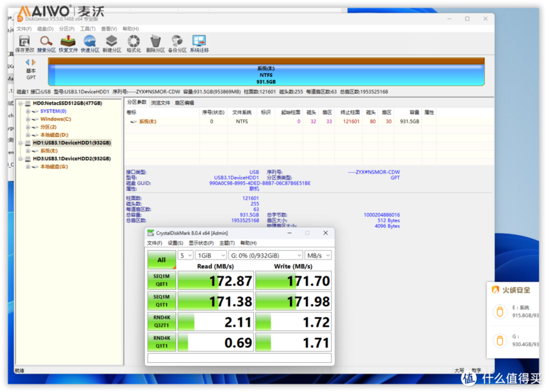Click the green All benchmark button
The height and width of the screenshot is (392, 547).
click(x=162, y=260)
